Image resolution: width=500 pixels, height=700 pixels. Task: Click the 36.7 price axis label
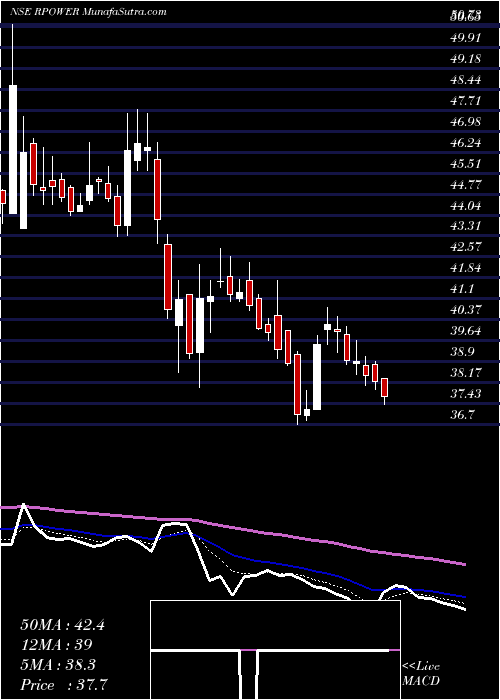point(462,415)
